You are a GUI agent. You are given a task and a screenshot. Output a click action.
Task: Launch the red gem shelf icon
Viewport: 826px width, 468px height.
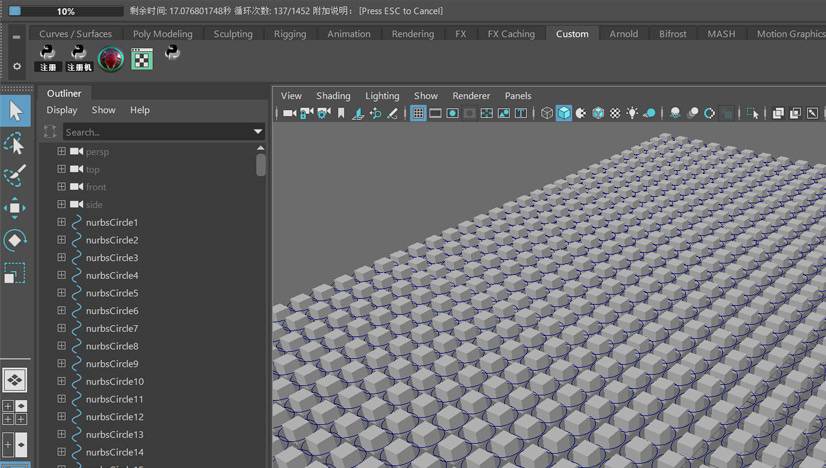(x=111, y=58)
